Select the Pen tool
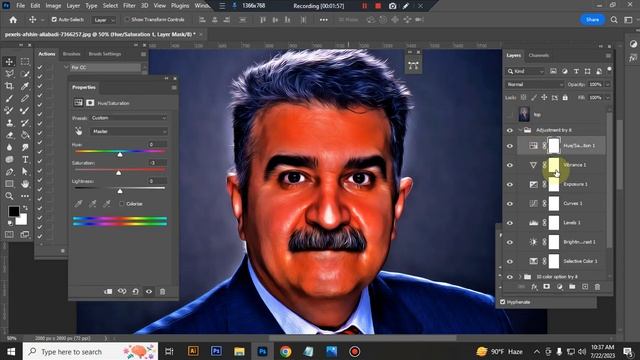This screenshot has width=640, height=360. 9,172
